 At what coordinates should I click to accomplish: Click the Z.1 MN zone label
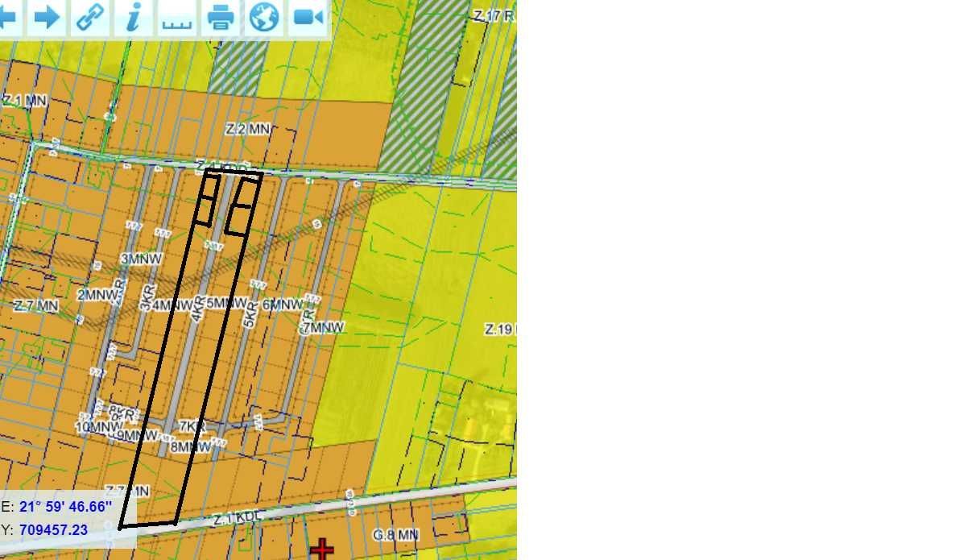tap(24, 101)
